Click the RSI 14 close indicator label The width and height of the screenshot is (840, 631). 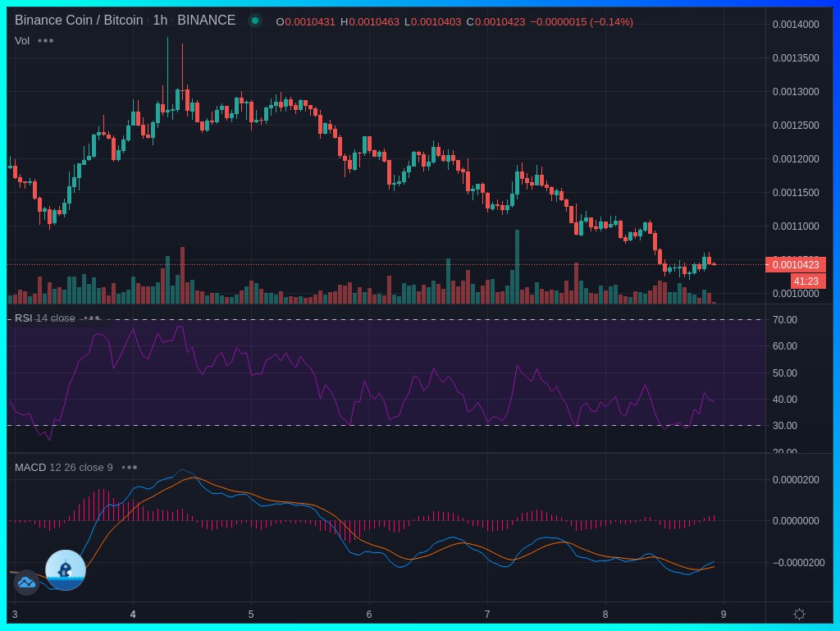click(45, 318)
